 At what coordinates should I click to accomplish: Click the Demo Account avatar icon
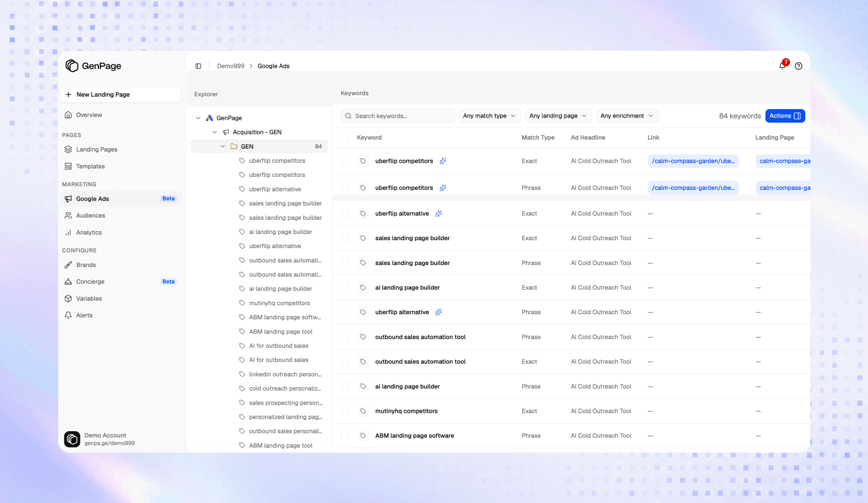point(72,439)
